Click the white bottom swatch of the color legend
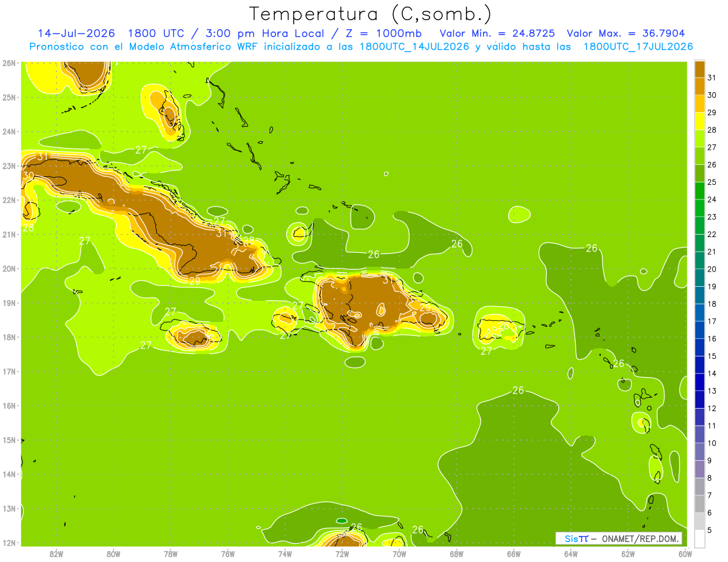This screenshot has height=562, width=728. pos(699,538)
